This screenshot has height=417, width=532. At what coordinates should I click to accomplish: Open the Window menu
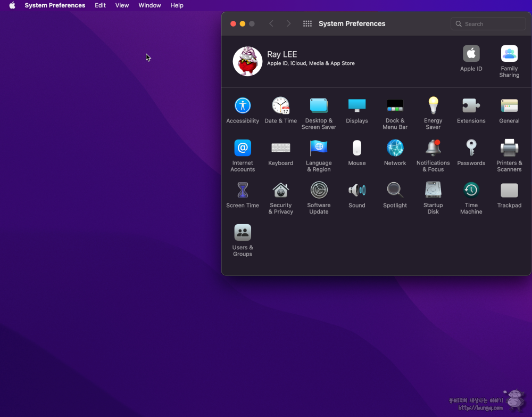click(149, 5)
